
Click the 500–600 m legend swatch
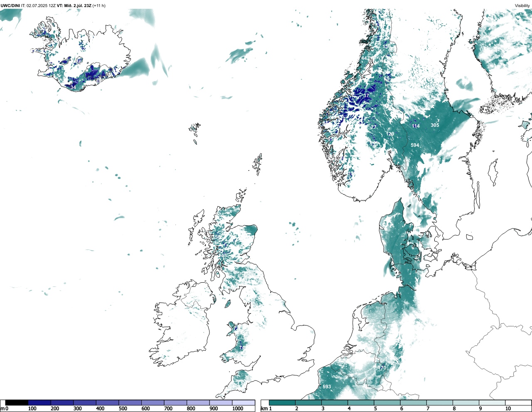[x=130, y=402]
